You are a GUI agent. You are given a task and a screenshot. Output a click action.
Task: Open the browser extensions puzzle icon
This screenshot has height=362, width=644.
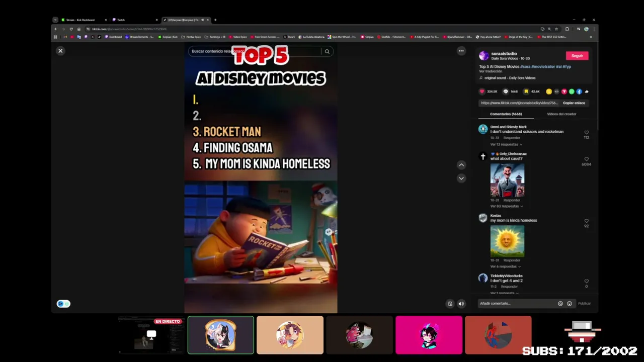(x=567, y=29)
